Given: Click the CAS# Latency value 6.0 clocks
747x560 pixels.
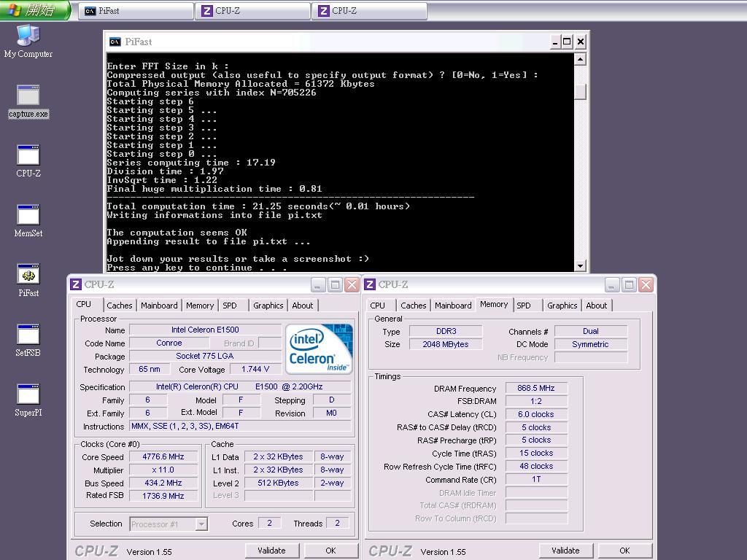Looking at the screenshot, I should (536, 414).
